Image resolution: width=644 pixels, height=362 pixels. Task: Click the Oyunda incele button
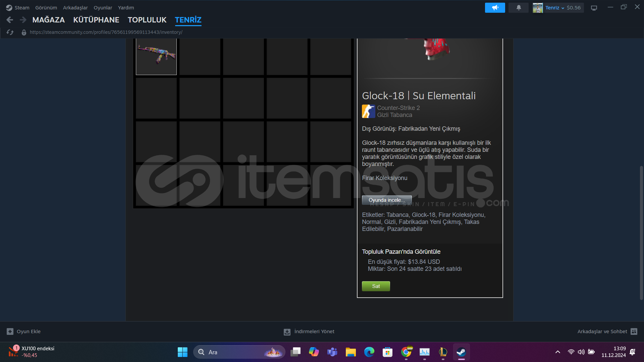click(x=386, y=200)
